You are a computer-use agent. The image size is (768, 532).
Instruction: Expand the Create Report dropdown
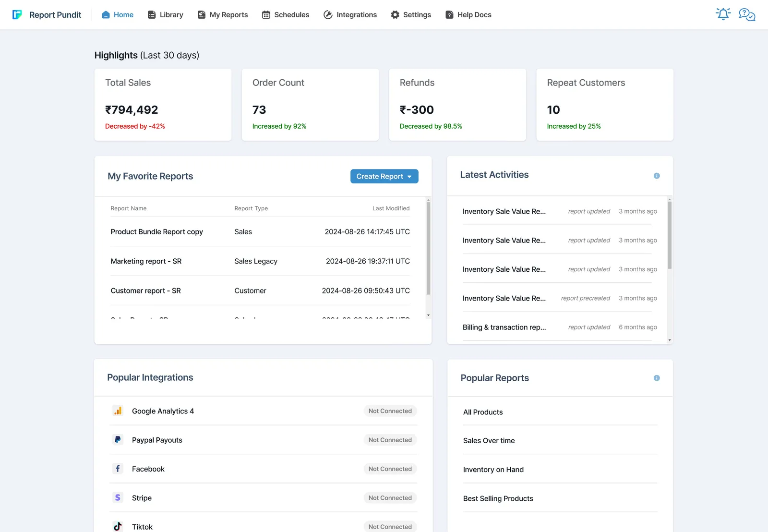coord(384,176)
